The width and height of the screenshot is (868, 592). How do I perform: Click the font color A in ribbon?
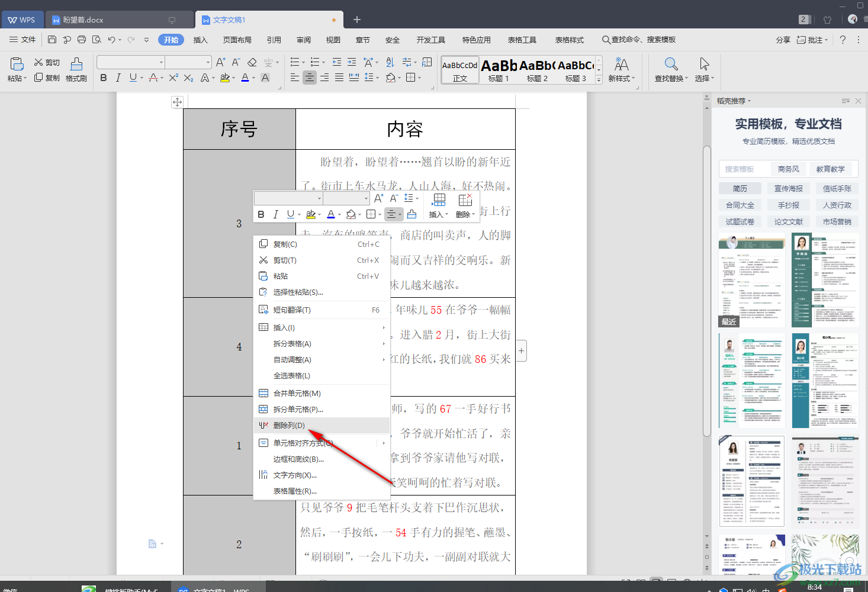click(245, 78)
